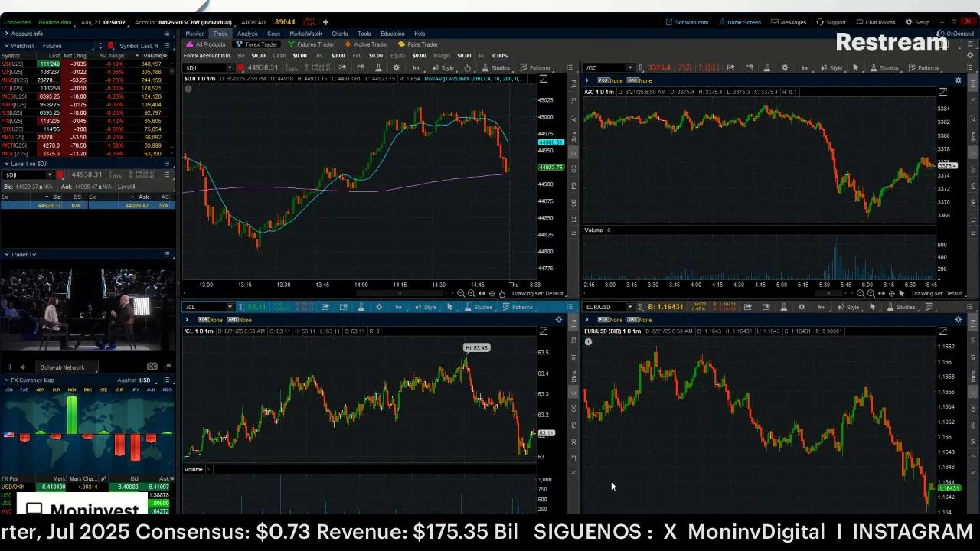Open the Schwab Network channel dropdown
This screenshot has height=551, width=980.
tap(68, 367)
